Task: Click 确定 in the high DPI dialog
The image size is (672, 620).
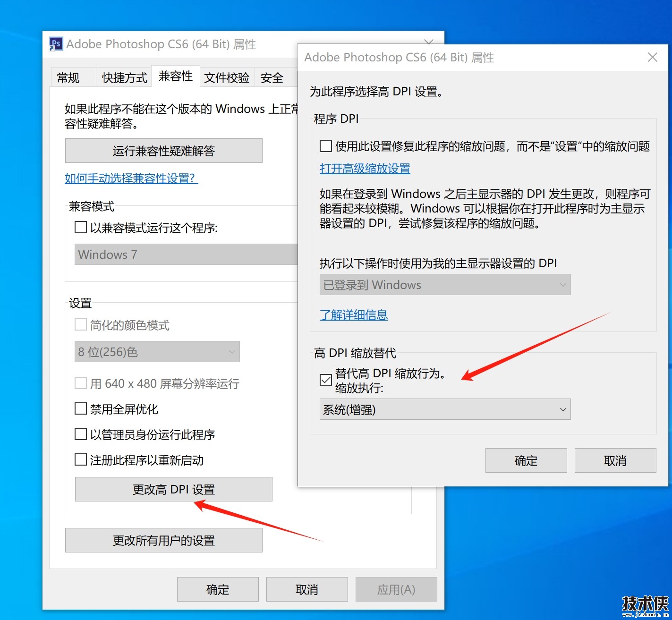Action: click(x=526, y=460)
